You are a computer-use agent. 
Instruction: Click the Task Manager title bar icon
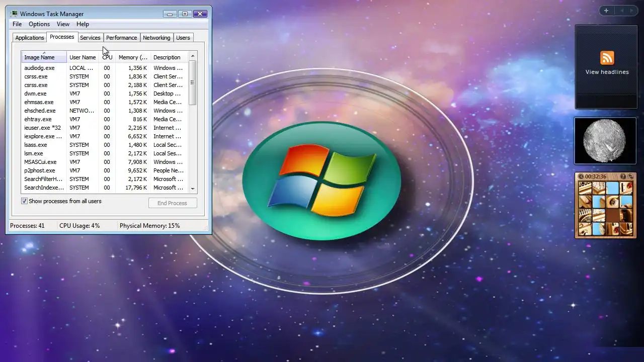pos(14,14)
